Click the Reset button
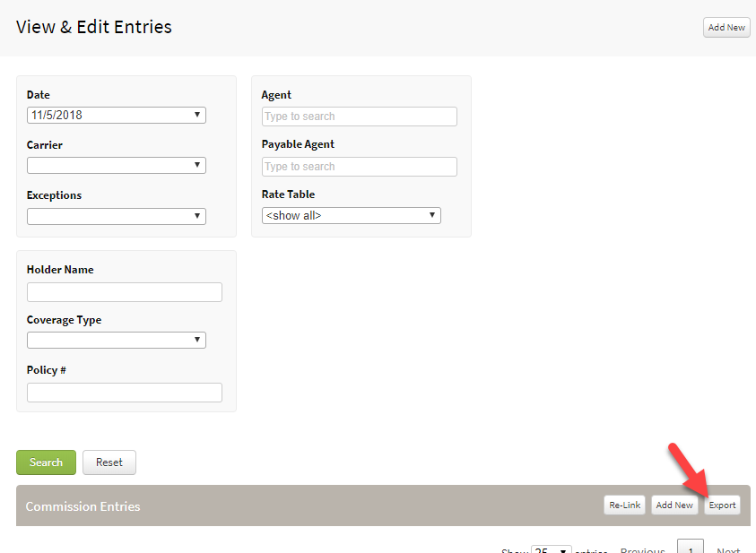The image size is (756, 553). (x=109, y=462)
